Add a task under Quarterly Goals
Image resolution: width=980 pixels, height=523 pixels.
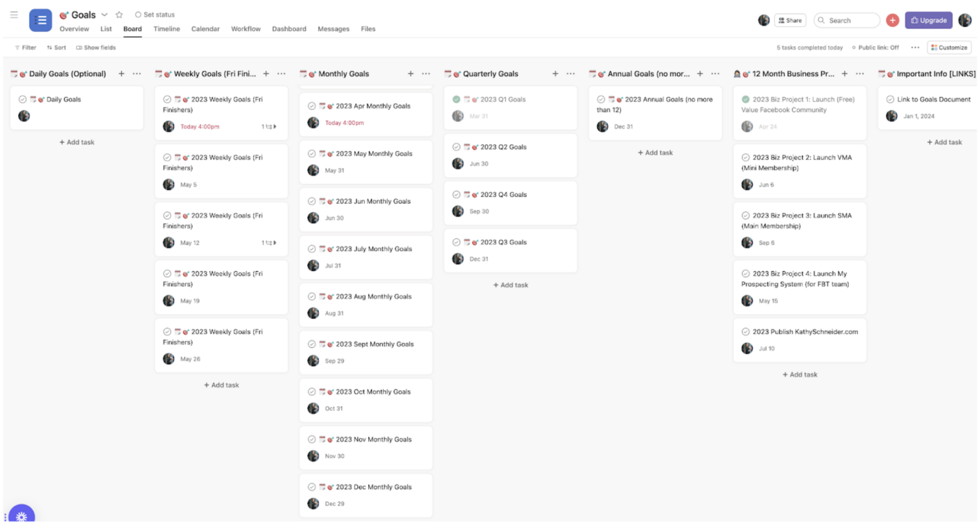click(x=510, y=285)
